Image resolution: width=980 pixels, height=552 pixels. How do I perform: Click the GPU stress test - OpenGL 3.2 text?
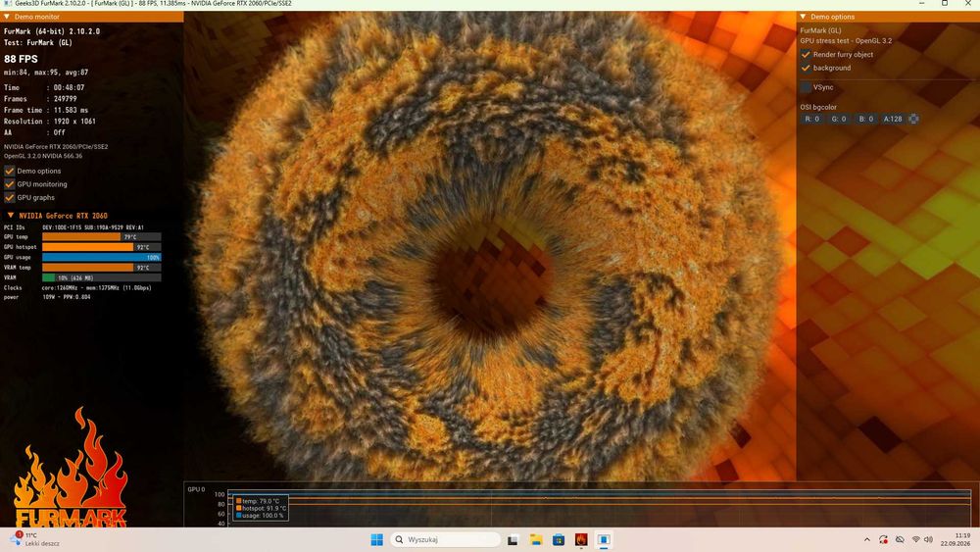(x=846, y=40)
